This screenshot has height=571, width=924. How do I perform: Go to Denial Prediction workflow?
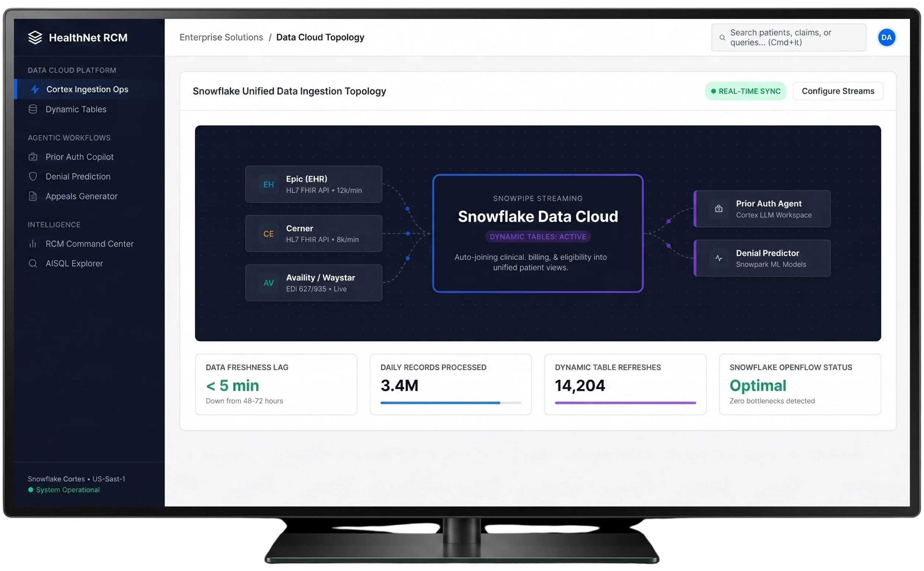pyautogui.click(x=89, y=176)
